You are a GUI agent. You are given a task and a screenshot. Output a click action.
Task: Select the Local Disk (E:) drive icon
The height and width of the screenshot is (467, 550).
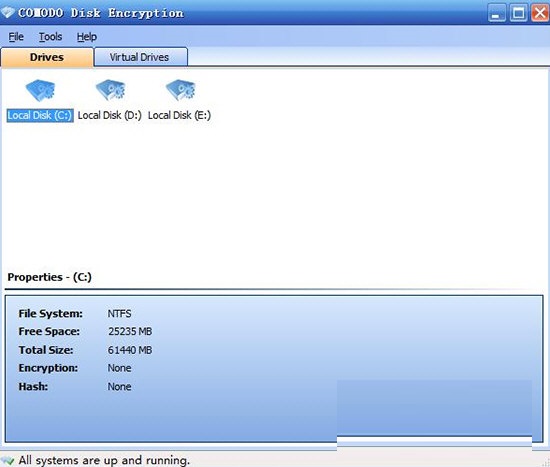(x=180, y=90)
